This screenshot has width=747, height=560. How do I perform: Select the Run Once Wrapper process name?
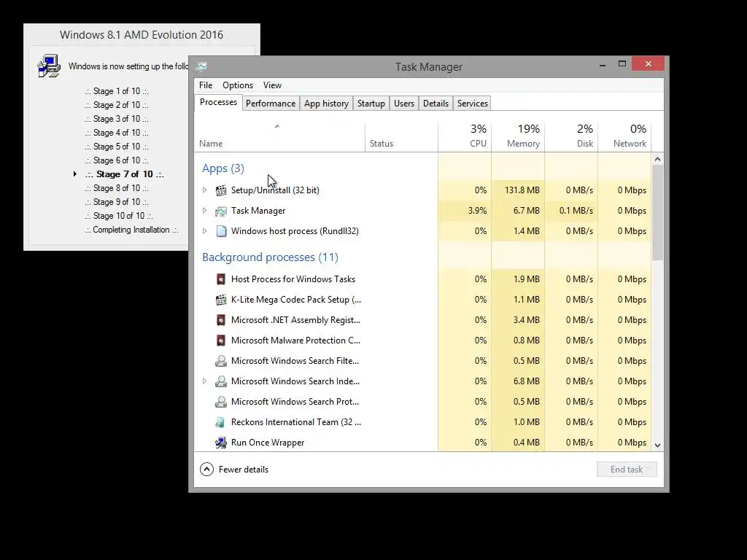click(x=268, y=443)
